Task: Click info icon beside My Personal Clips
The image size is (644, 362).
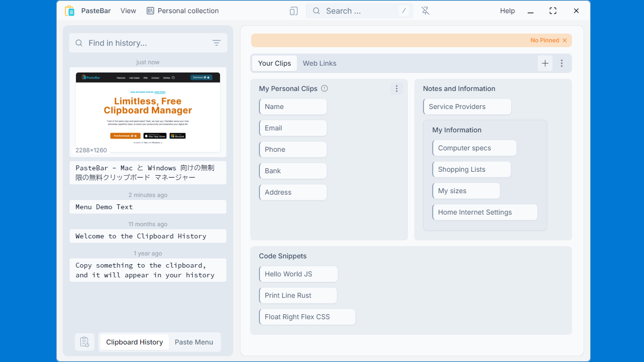Action: coord(325,89)
